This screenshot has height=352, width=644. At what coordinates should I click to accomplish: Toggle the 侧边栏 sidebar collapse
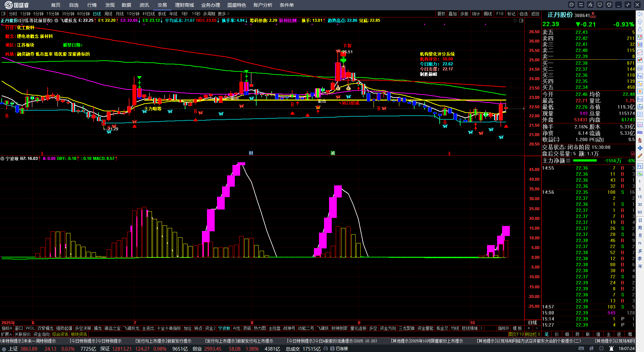533,334
